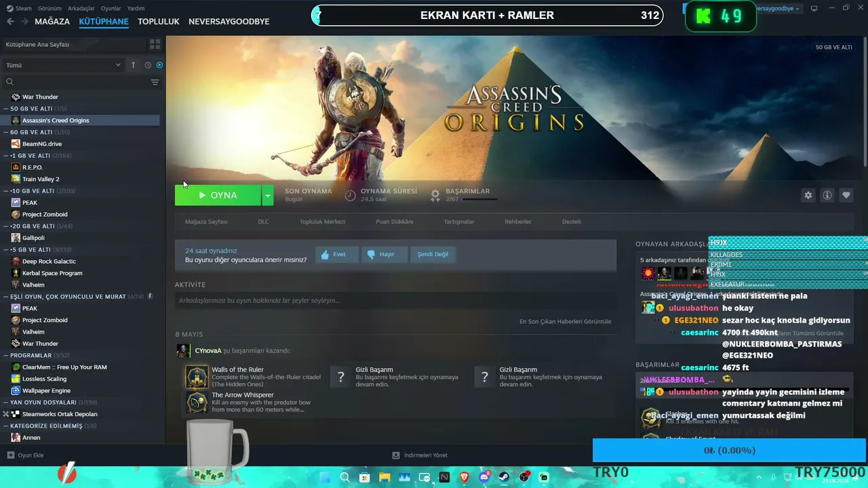Screen dimensions: 868x488
Task: Open the Rehberler link
Action: 518,222
